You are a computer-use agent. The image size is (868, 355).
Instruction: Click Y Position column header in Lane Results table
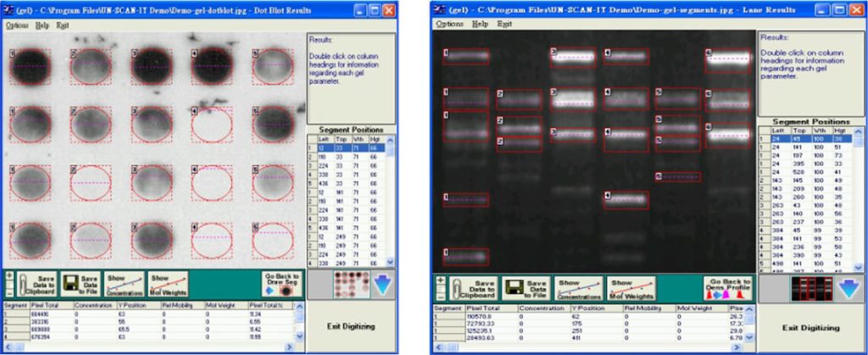click(598, 308)
